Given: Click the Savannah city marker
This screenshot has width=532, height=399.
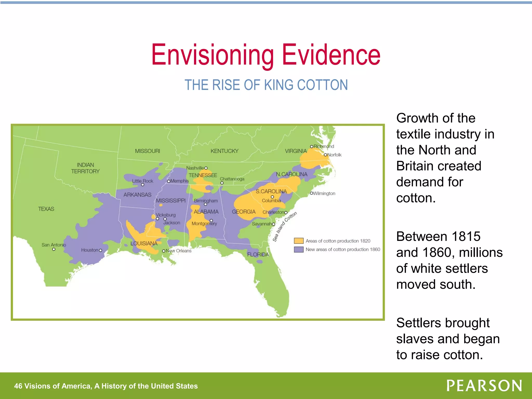Looking at the screenshot, I should [274, 224].
